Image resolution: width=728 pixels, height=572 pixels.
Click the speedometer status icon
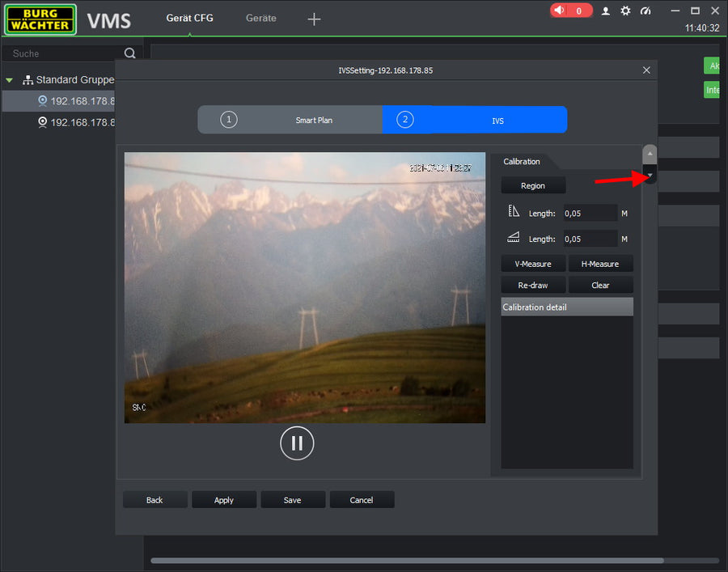tap(645, 11)
